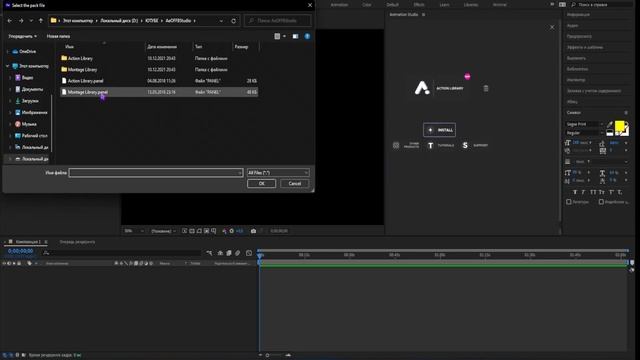
Task: Expand the address path history dropdown
Action: 221,20
